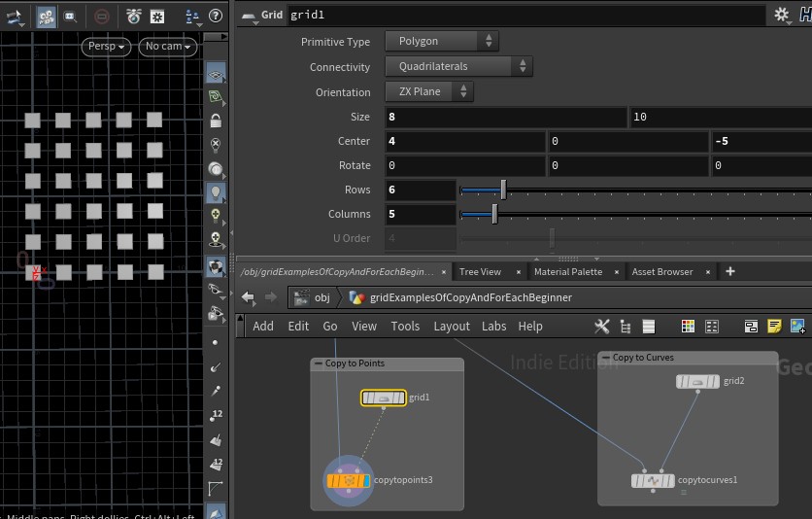Open the network editor wrench tools icon
Image resolution: width=812 pixels, height=519 pixels.
click(601, 327)
